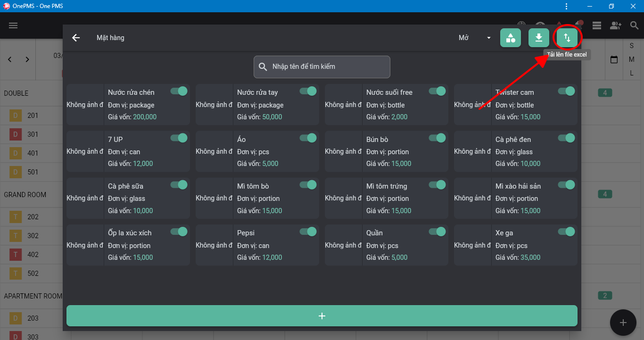
Task: Click Không ảnh thumbnail of Quần
Action: (x=343, y=245)
